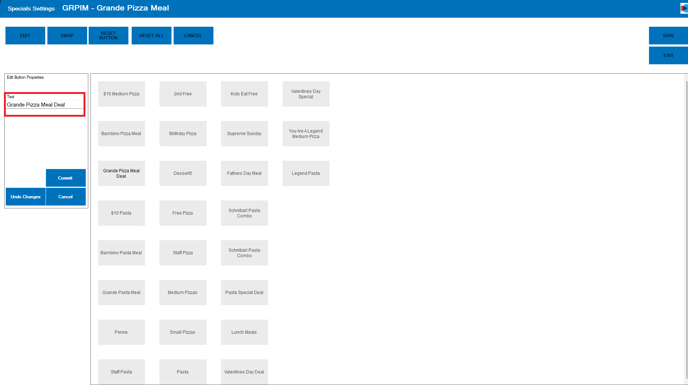This screenshot has width=688, height=385.
Task: Select the Lunch Meals tile
Action: 244,332
